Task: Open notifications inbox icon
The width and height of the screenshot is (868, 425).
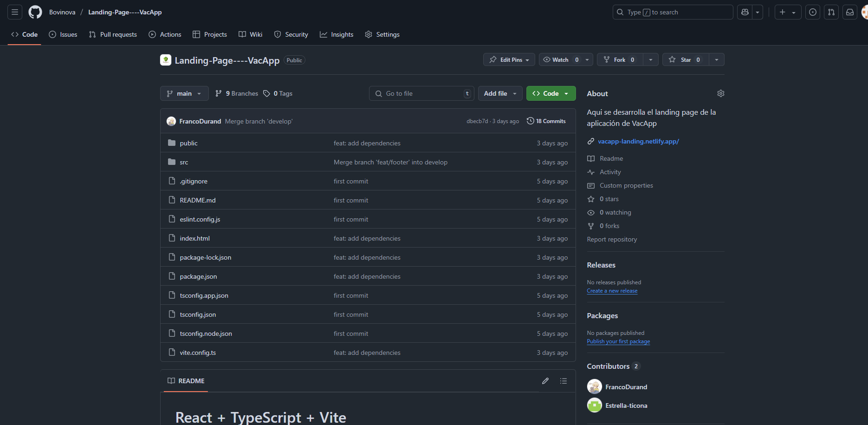Action: click(x=850, y=12)
